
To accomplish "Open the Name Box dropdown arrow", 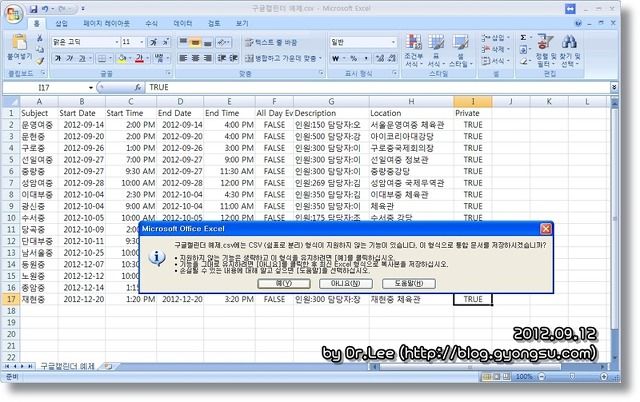I will (x=91, y=87).
